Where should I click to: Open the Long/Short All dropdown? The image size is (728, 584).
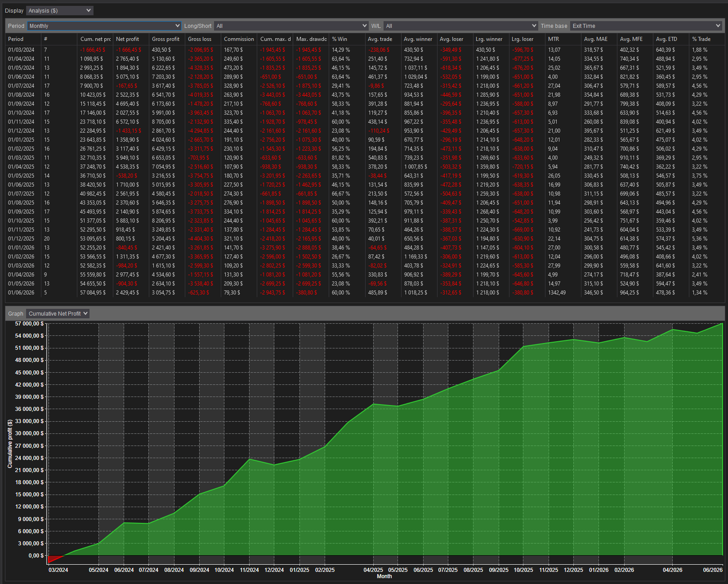[291, 26]
